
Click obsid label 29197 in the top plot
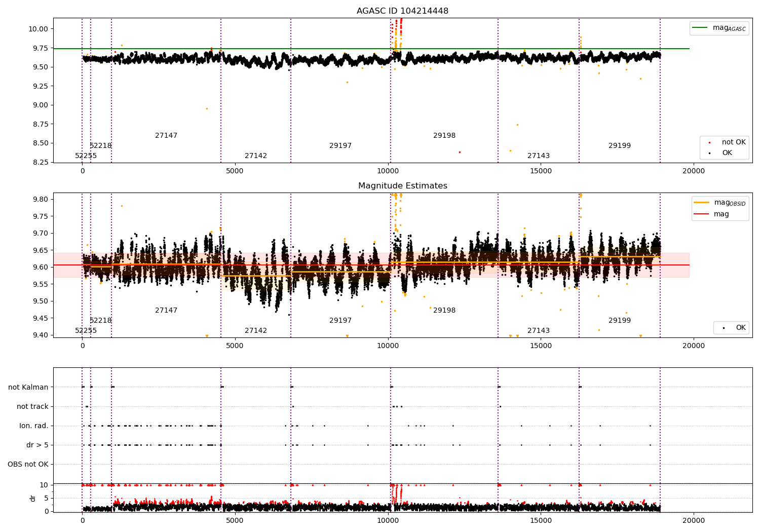(340, 145)
